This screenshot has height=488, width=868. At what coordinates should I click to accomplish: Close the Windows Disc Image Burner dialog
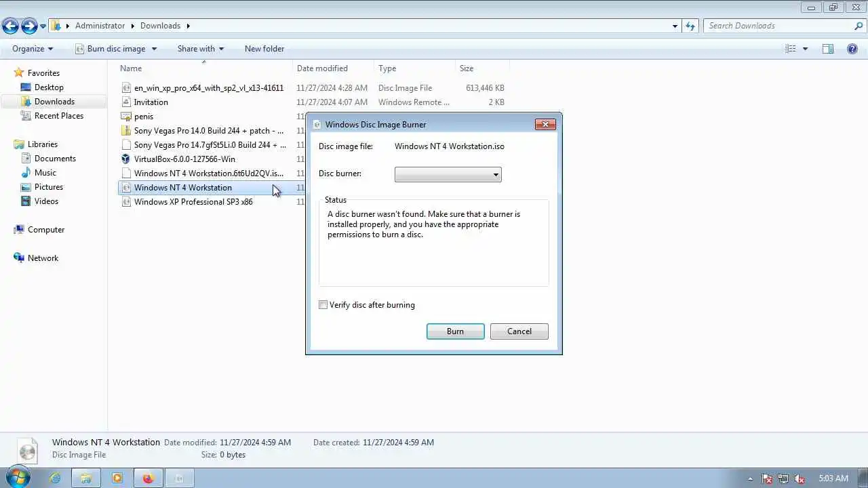(545, 124)
